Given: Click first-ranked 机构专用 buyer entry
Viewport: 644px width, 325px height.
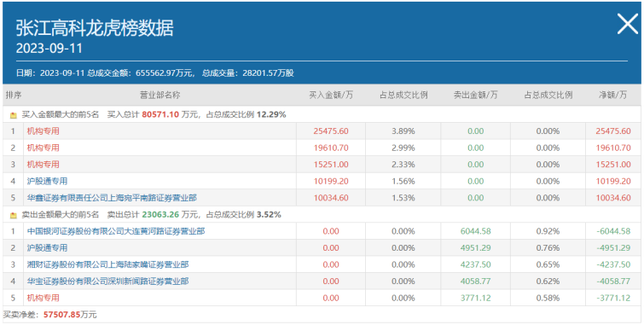Looking at the screenshot, I should click(x=44, y=131).
